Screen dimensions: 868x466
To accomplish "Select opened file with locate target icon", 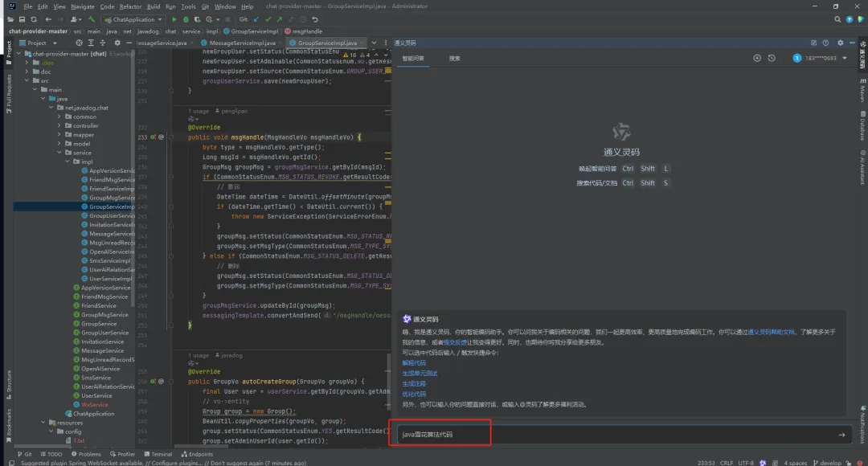I will pyautogui.click(x=79, y=43).
